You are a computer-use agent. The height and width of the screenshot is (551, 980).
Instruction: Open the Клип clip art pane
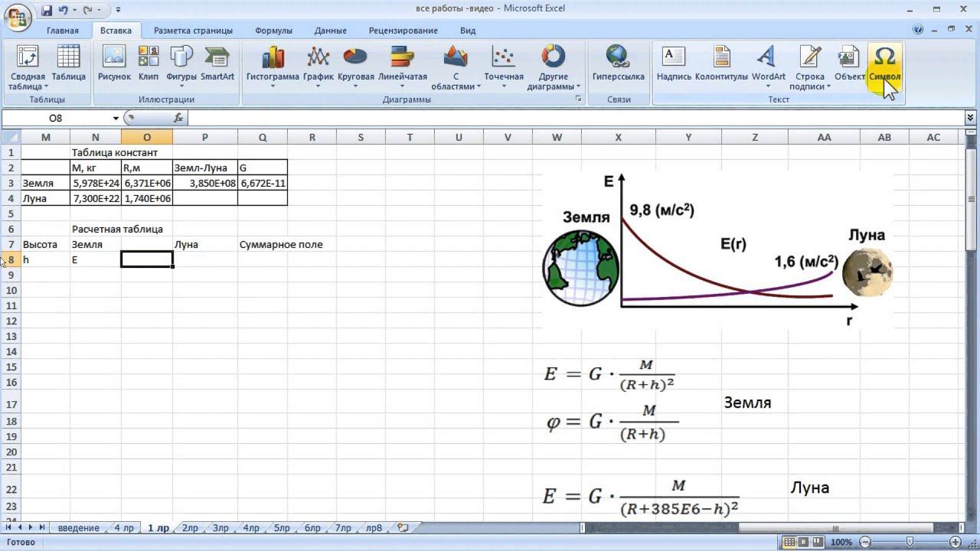[149, 63]
